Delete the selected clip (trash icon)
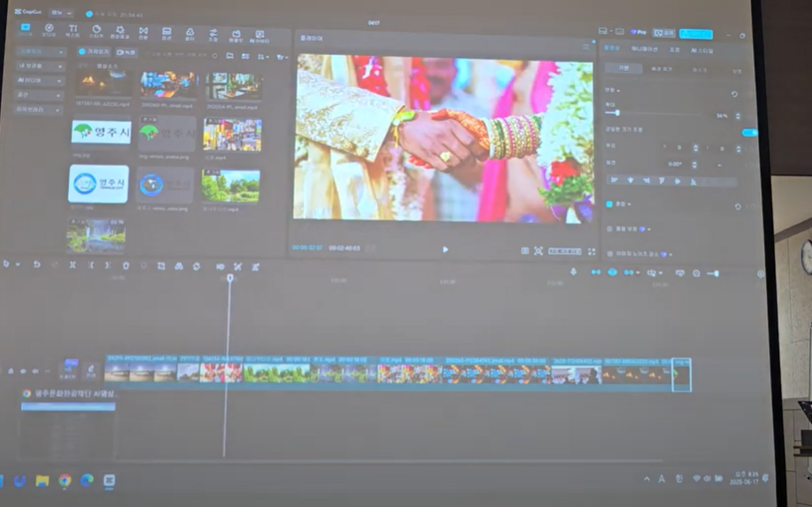Image resolution: width=812 pixels, height=507 pixels. point(126,265)
